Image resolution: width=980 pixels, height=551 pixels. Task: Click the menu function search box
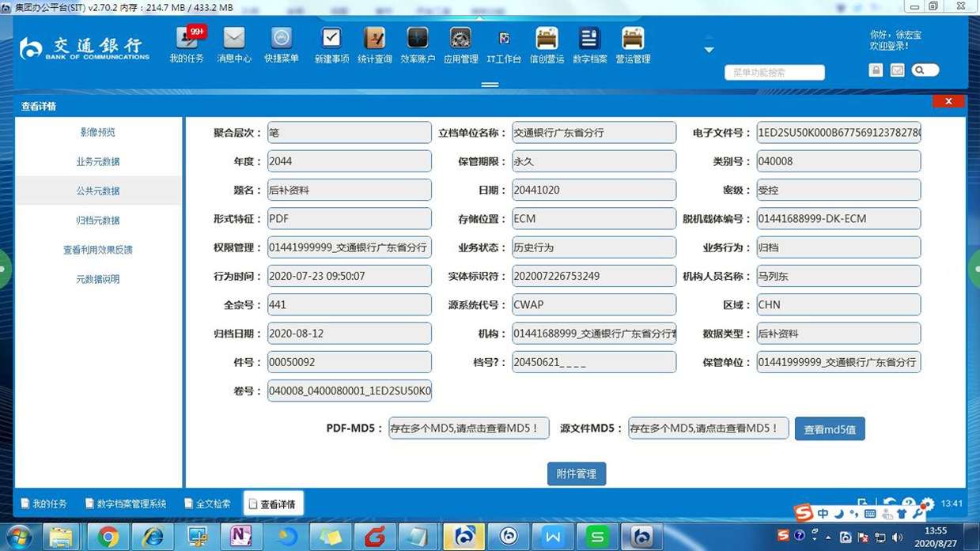point(774,73)
